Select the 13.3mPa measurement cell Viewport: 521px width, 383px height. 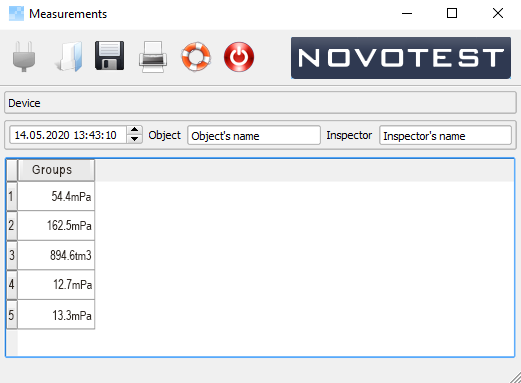pyautogui.click(x=56, y=315)
